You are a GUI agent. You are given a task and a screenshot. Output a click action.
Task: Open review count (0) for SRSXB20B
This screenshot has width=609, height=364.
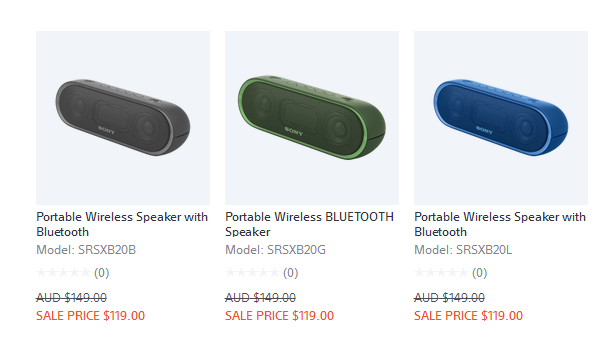pyautogui.click(x=102, y=273)
